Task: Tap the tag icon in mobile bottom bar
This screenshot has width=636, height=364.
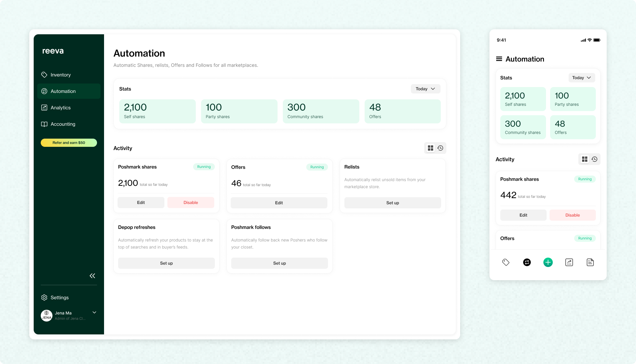Action: (x=506, y=262)
